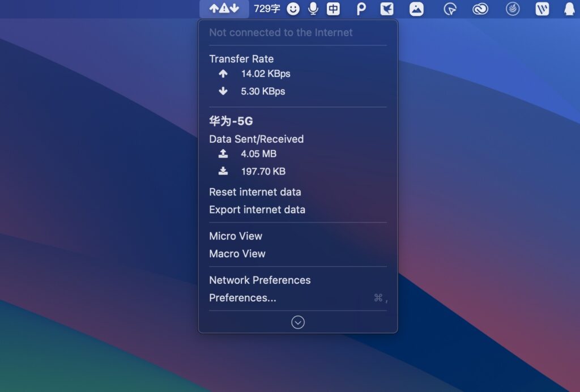Switch to Macro View
The height and width of the screenshot is (392, 580).
coord(237,254)
